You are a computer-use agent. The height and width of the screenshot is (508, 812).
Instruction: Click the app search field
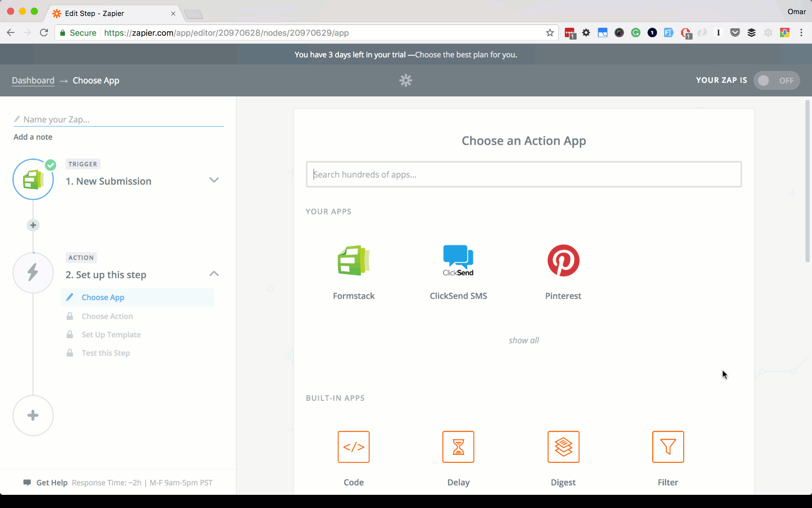(x=523, y=174)
